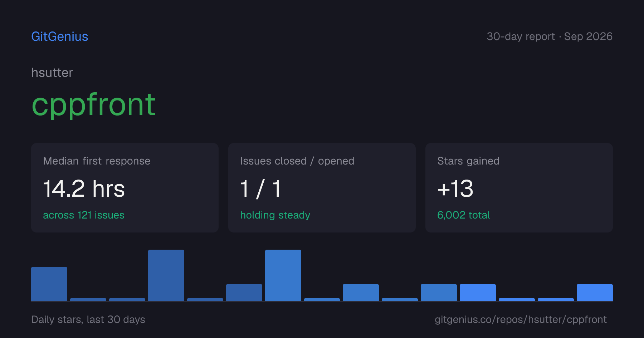644x338 pixels.
Task: Click the first bar in daily stars chart
Action: pyautogui.click(x=49, y=284)
